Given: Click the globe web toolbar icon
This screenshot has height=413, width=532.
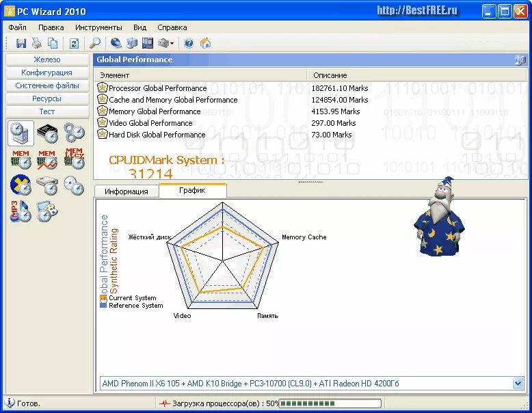Looking at the screenshot, I should tap(116, 43).
